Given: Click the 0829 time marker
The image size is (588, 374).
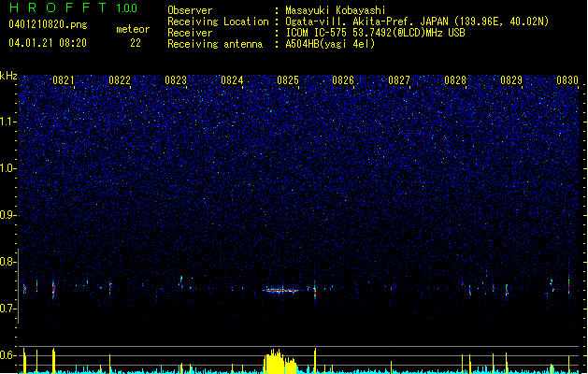Looking at the screenshot, I should coord(511,80).
